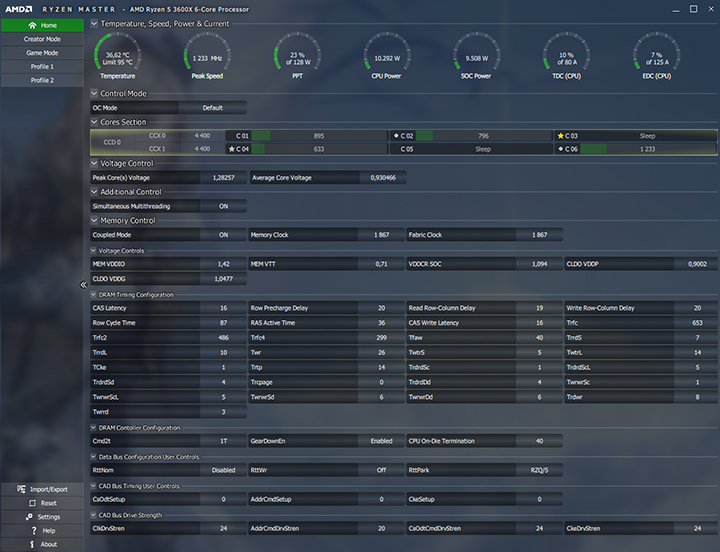The width and height of the screenshot is (720, 552).
Task: Toggle GearDownEn Enabled value
Action: point(382,441)
